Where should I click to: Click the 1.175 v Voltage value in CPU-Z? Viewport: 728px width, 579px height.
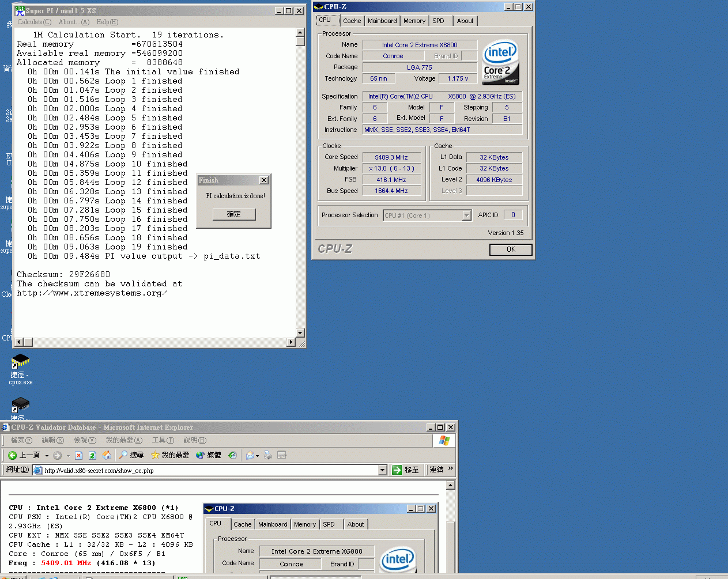pyautogui.click(x=458, y=78)
